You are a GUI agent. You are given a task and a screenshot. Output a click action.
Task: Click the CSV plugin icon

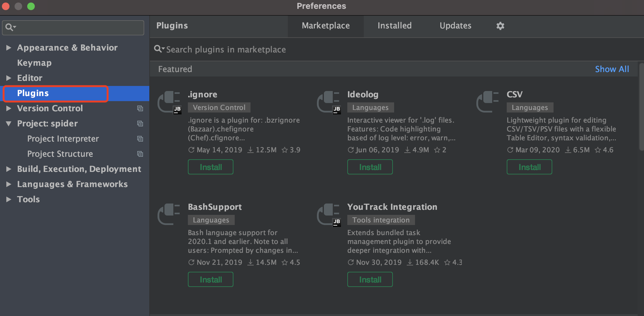pos(488,101)
